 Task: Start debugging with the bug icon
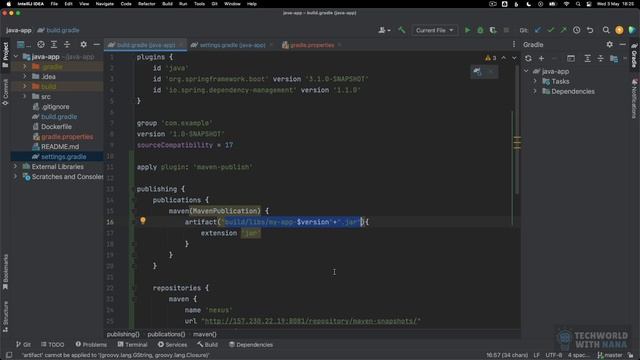(x=480, y=30)
